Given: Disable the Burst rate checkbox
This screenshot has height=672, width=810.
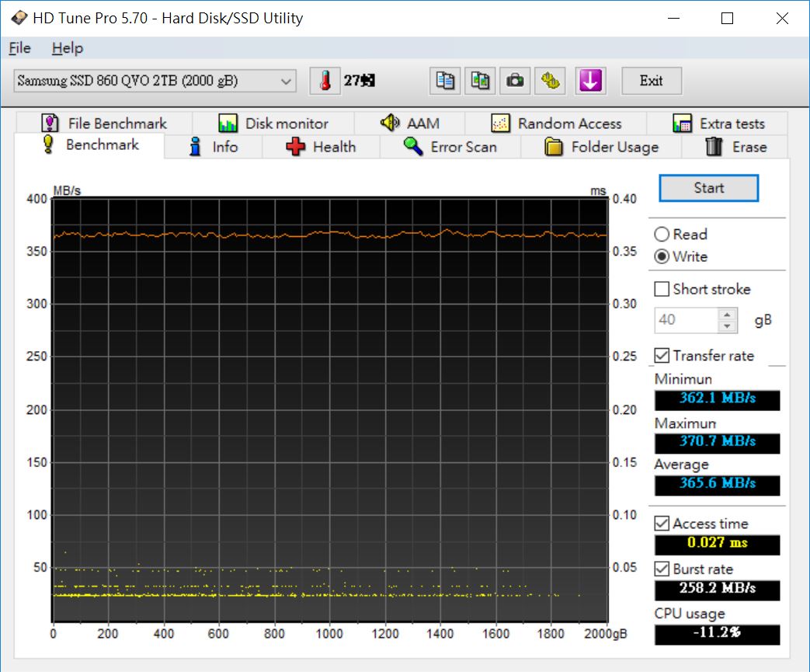Looking at the screenshot, I should (x=662, y=569).
